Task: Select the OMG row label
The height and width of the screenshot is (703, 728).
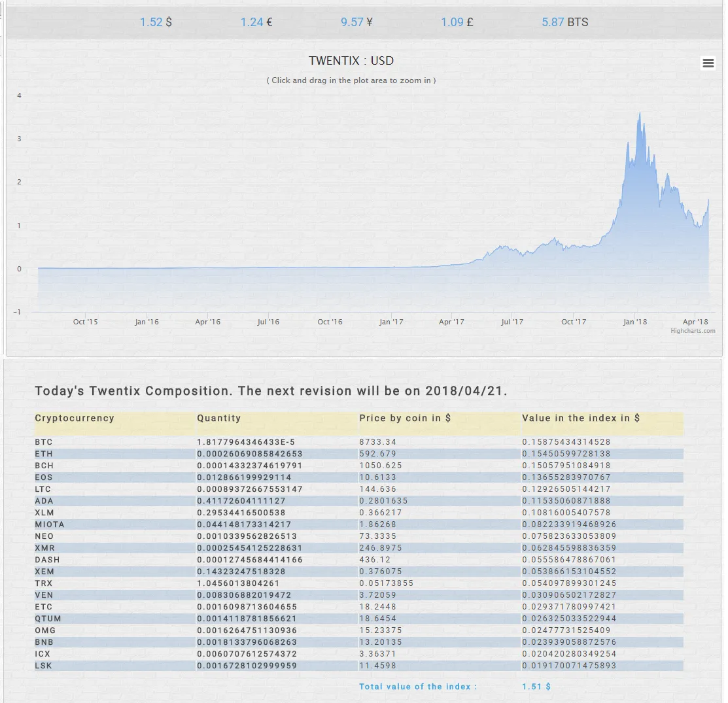Action: click(45, 630)
